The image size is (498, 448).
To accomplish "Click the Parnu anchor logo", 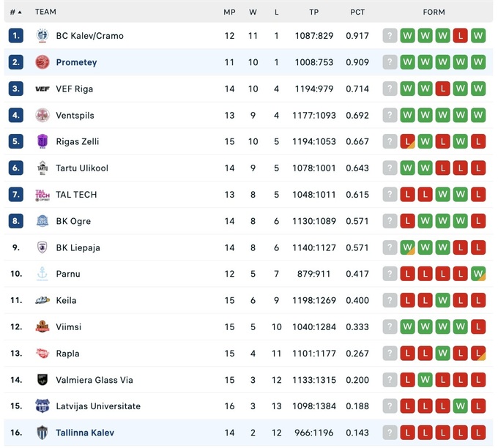I will 42,274.
